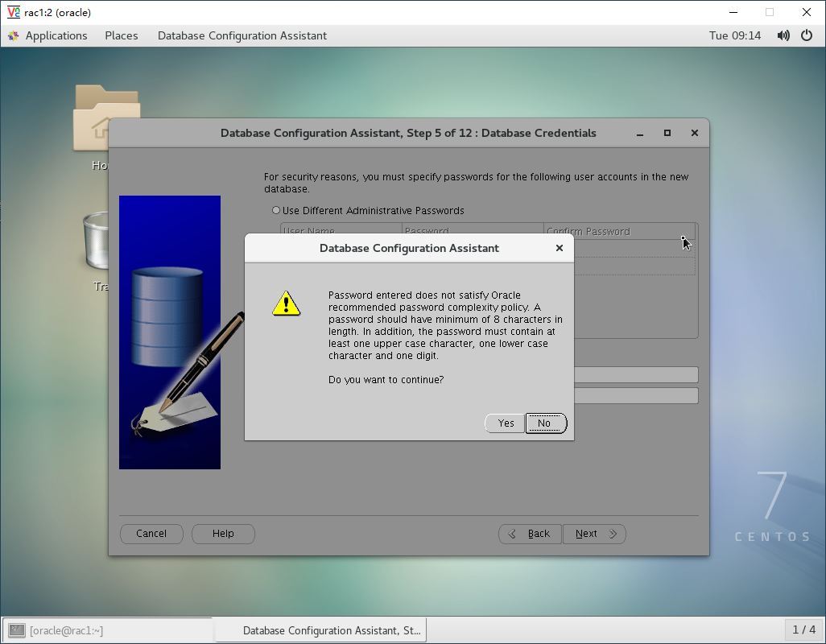
Task: Close the VNC rac1:2 viewer window
Action: [x=807, y=12]
